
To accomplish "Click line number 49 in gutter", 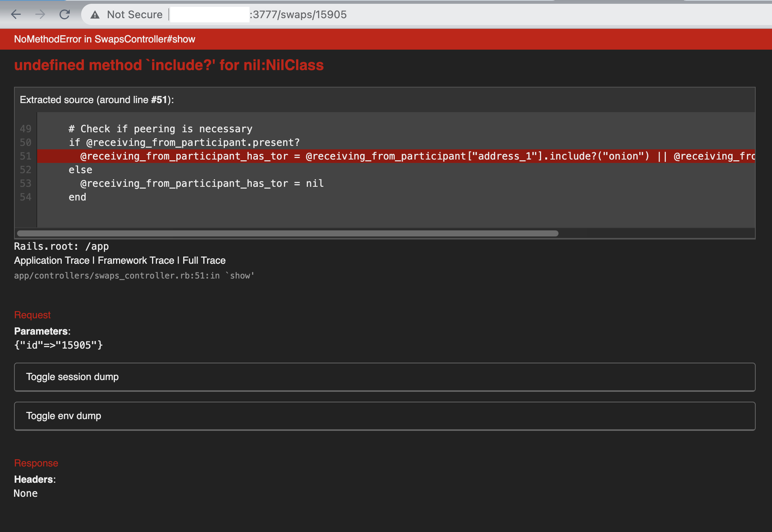I will [x=25, y=129].
